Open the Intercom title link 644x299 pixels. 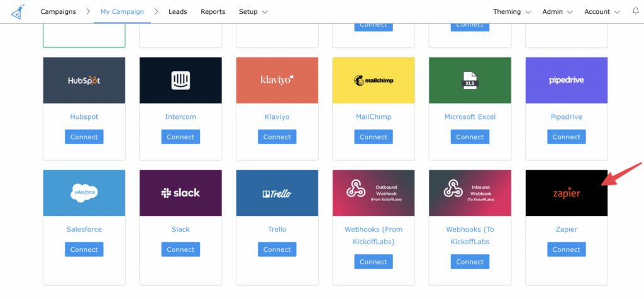[180, 117]
